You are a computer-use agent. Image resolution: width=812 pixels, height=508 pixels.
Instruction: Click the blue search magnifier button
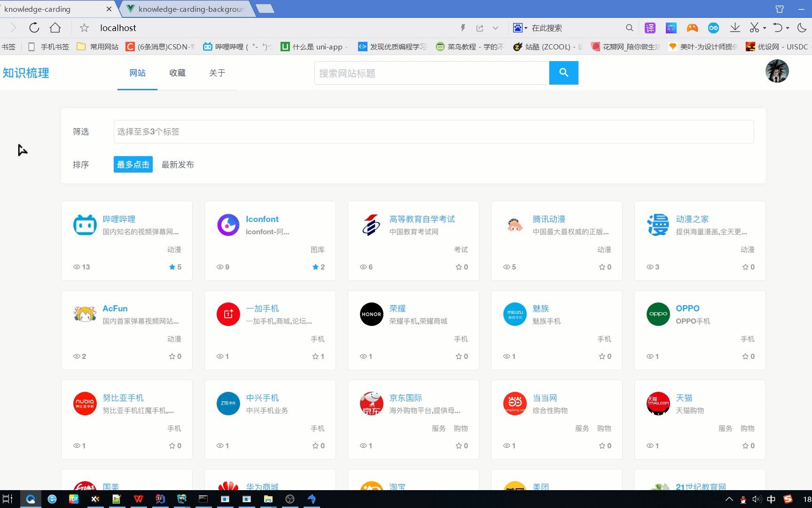click(563, 73)
